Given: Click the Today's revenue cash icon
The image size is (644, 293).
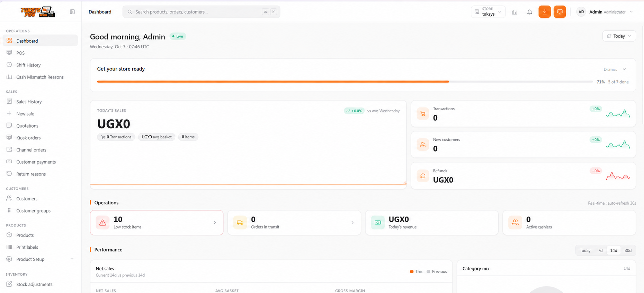Looking at the screenshot, I should pos(378,223).
